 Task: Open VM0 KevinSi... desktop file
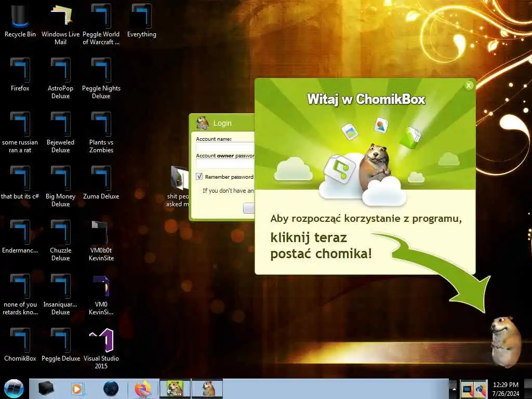pyautogui.click(x=101, y=295)
